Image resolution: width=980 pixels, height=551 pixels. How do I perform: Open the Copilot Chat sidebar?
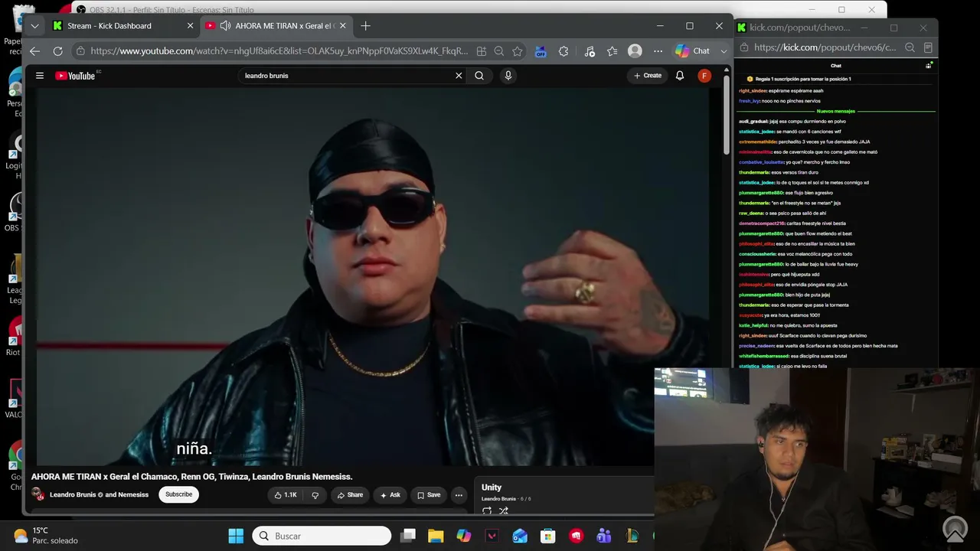coord(693,51)
